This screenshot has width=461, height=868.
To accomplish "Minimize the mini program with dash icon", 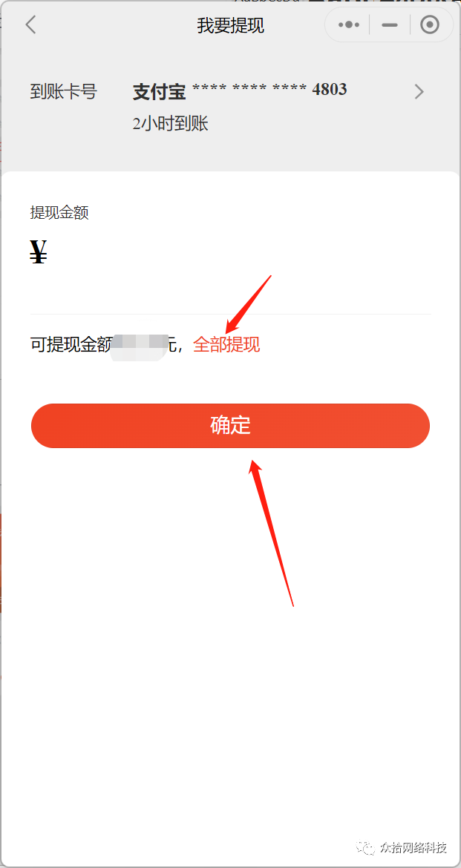I will (x=390, y=25).
